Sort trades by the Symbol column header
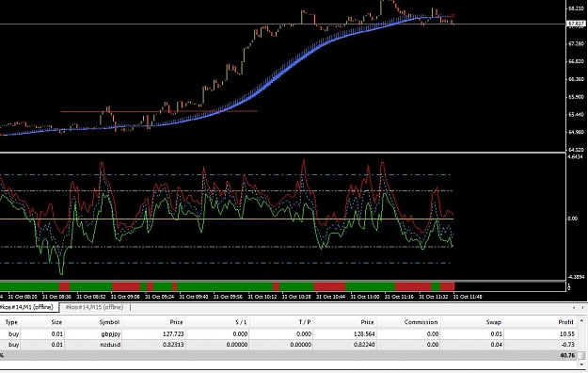This screenshot has width=588, height=373. (x=109, y=322)
